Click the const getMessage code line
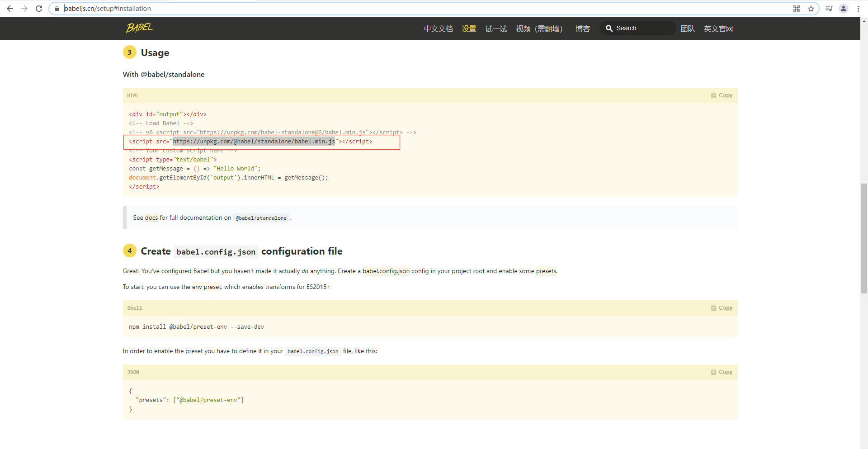 [195, 168]
